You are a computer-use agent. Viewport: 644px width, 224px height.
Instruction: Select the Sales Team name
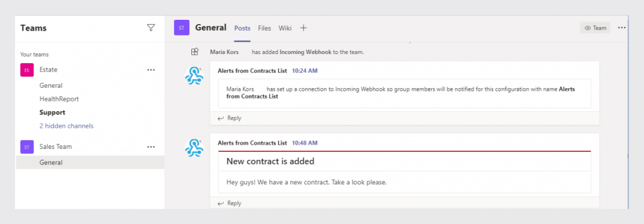point(56,147)
